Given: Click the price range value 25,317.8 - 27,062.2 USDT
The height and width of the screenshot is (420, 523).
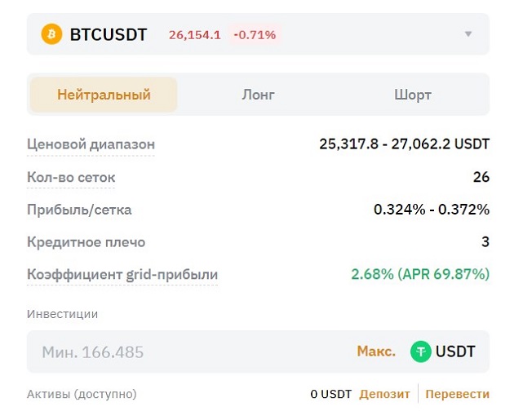Looking at the screenshot, I should 404,144.
